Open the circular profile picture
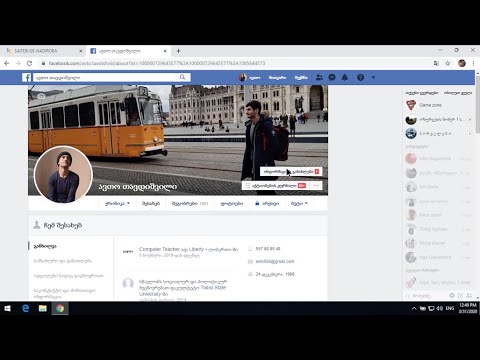This screenshot has width=480, height=360. [63, 174]
